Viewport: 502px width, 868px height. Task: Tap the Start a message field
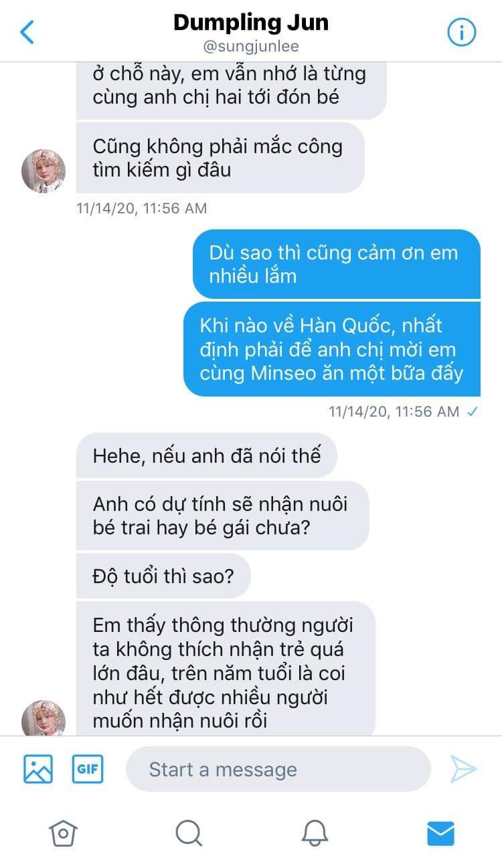278,769
